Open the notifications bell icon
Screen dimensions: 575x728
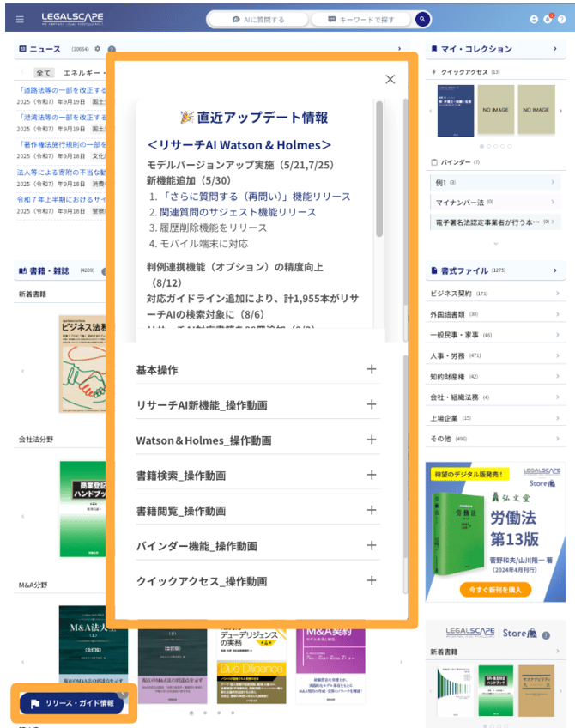[x=547, y=19]
